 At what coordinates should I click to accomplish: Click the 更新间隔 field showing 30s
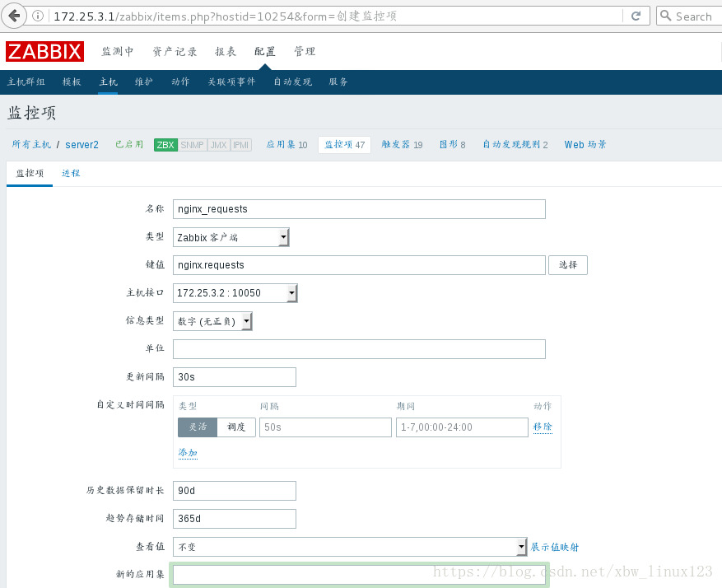(235, 377)
